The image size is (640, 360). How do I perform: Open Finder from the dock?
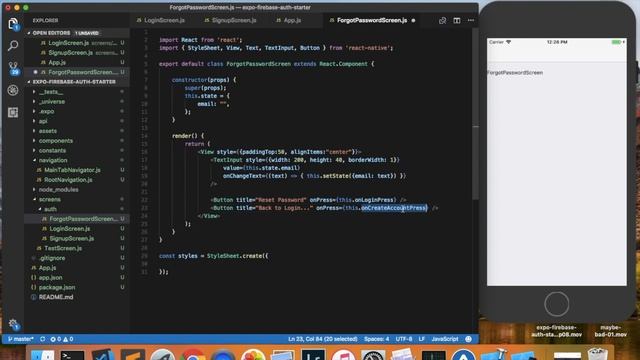42,355
